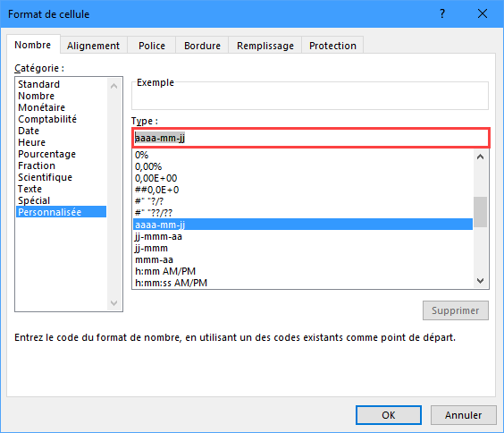This screenshot has height=433, width=504.
Task: Pick the Fraction category
Action: [61, 166]
